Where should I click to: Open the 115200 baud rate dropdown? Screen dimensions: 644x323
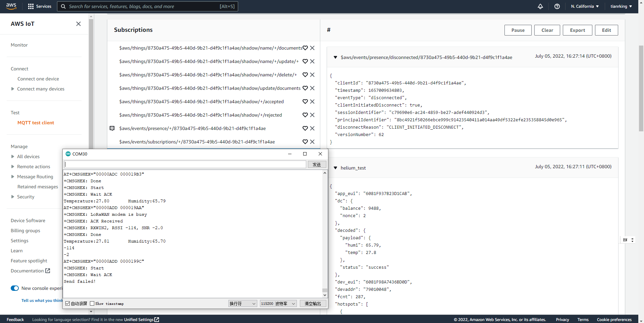[278, 304]
